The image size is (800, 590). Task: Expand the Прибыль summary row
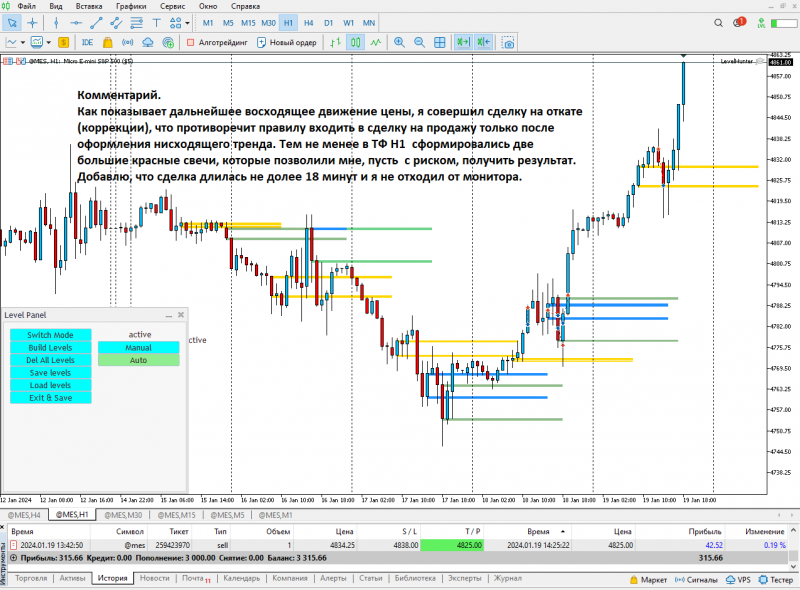14,558
